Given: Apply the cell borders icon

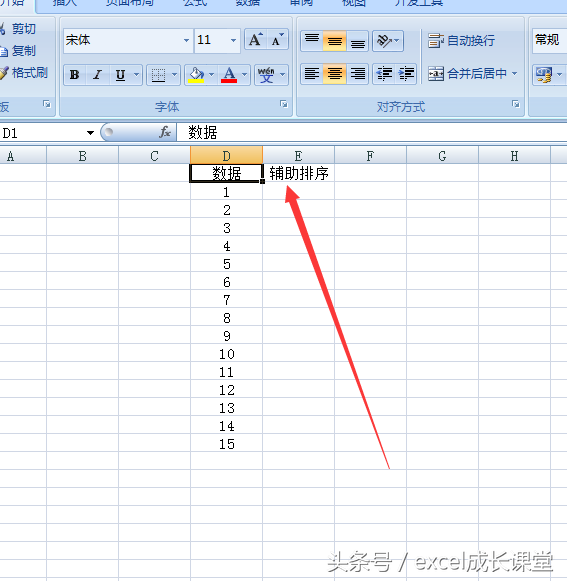Looking at the screenshot, I should coord(159,75).
